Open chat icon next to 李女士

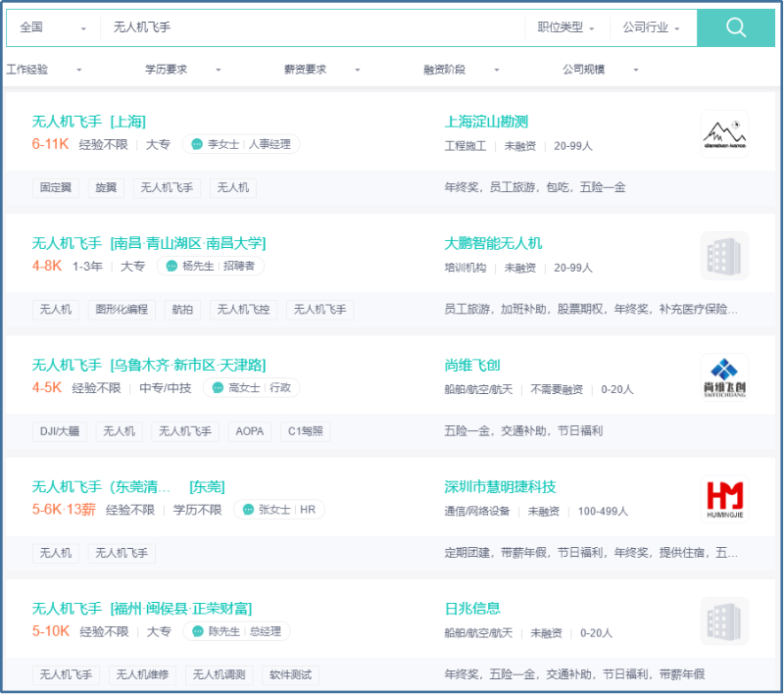point(197,144)
